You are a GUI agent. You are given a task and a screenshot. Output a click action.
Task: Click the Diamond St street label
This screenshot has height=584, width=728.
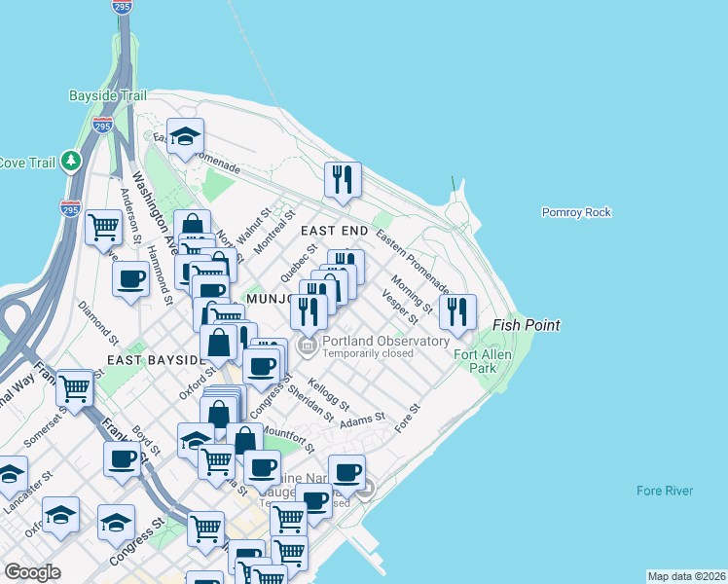point(98,323)
